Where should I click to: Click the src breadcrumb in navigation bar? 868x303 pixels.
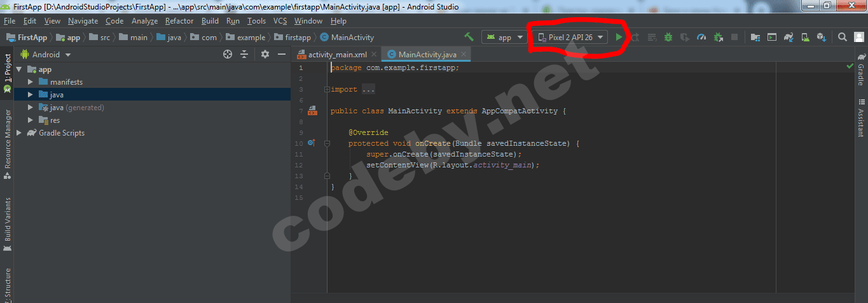99,38
